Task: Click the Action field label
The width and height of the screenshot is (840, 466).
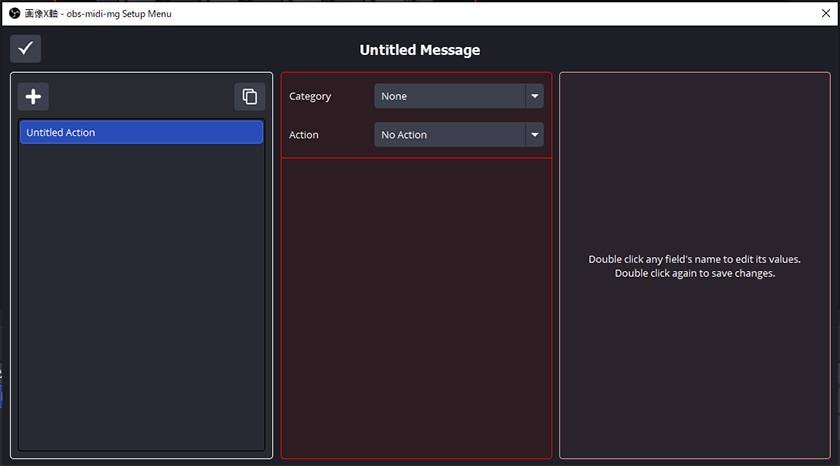Action: [x=304, y=135]
